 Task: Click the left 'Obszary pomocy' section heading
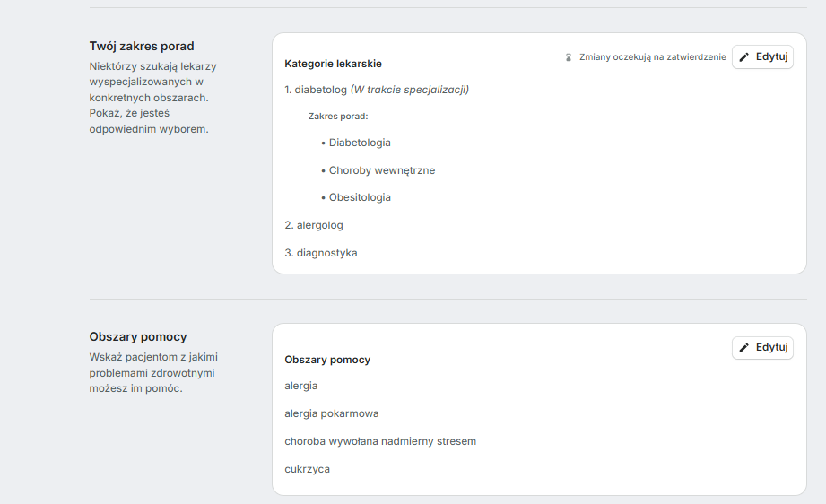click(138, 336)
